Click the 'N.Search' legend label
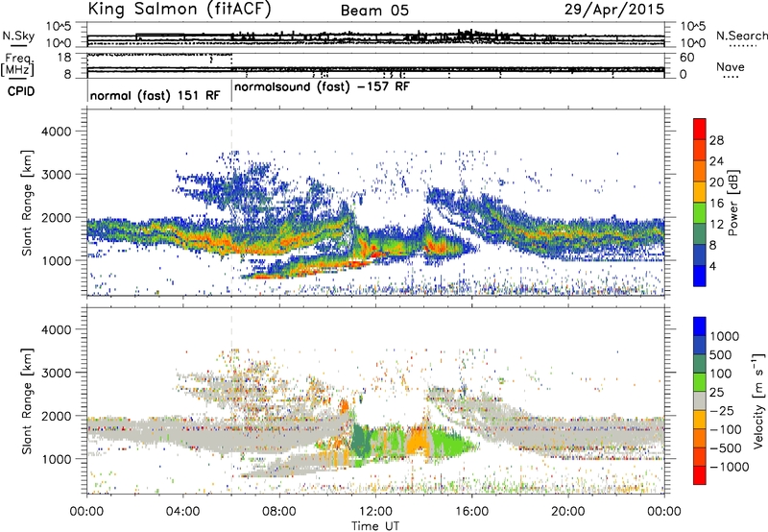This screenshot has height=532, width=768. point(741,36)
